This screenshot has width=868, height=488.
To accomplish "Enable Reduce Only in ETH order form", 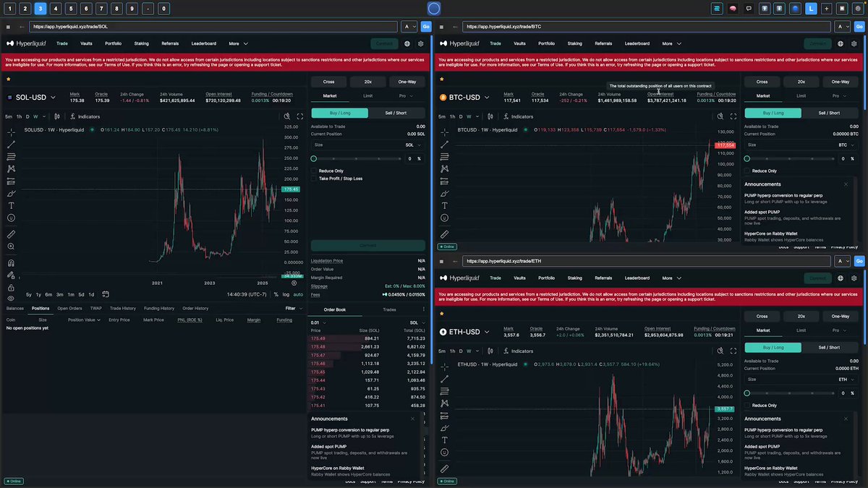I will pos(747,406).
